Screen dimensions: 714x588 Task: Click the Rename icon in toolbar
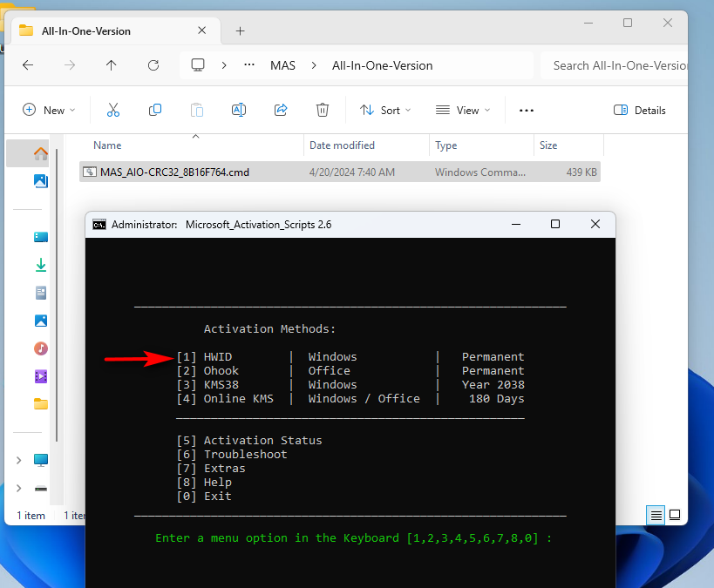pyautogui.click(x=239, y=110)
